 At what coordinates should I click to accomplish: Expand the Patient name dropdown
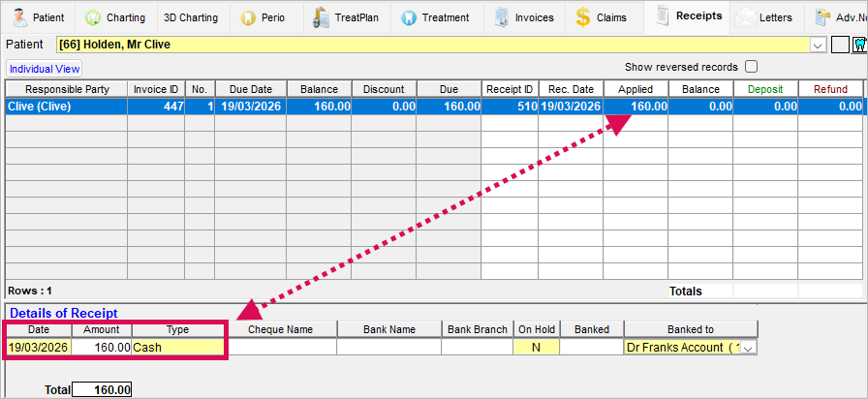tap(818, 45)
